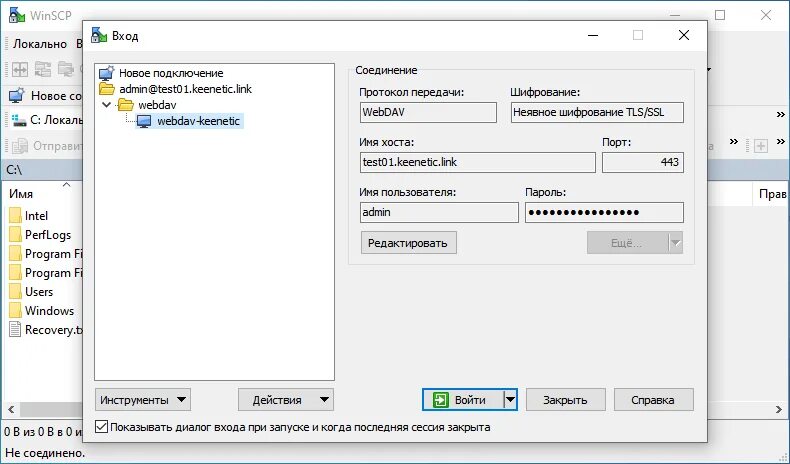Image resolution: width=790 pixels, height=464 pixels.
Task: Click the 'Протокол передачи' field showing WebDAV
Action: [428, 112]
